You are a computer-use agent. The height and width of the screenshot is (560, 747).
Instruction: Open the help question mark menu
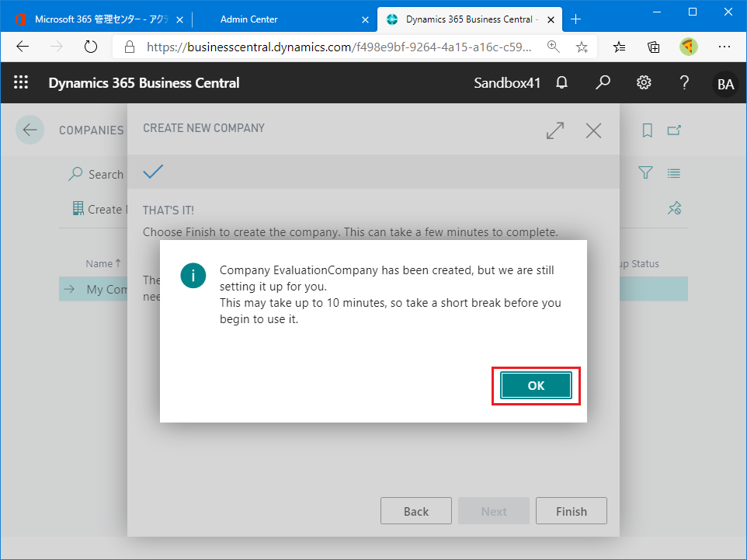tap(684, 82)
